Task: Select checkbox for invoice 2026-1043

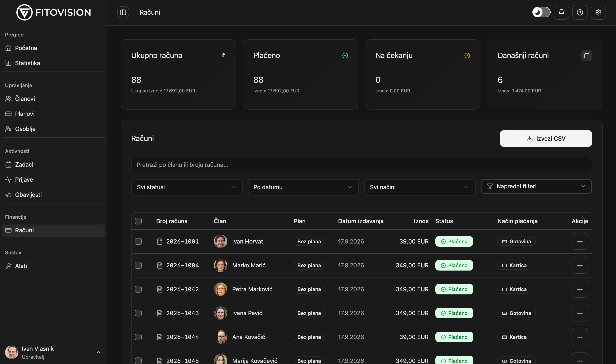Action: tap(138, 313)
